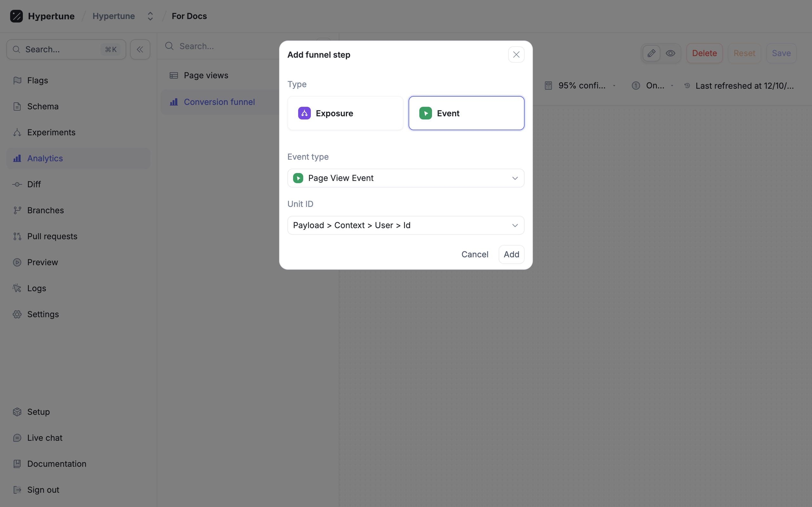Cancel adding the funnel step

[475, 254]
